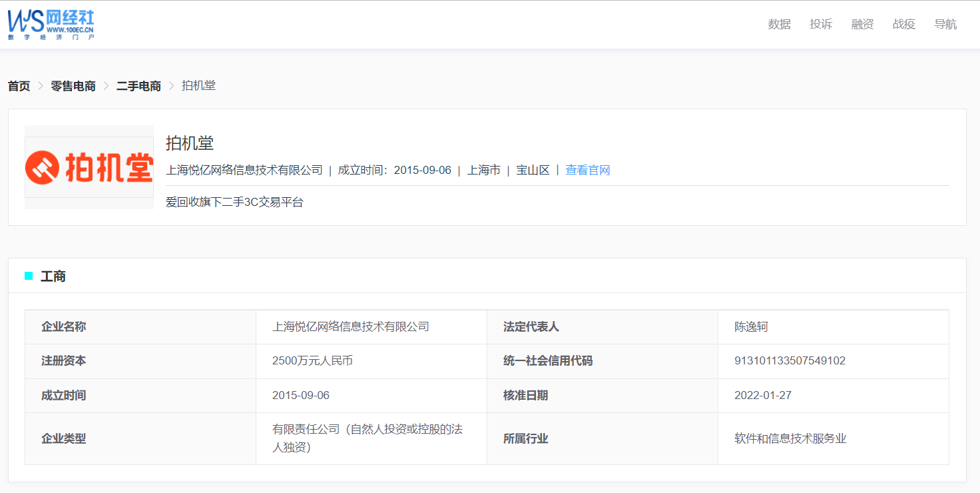Click value 2500万元人民币
This screenshot has width=980, height=493.
click(312, 361)
